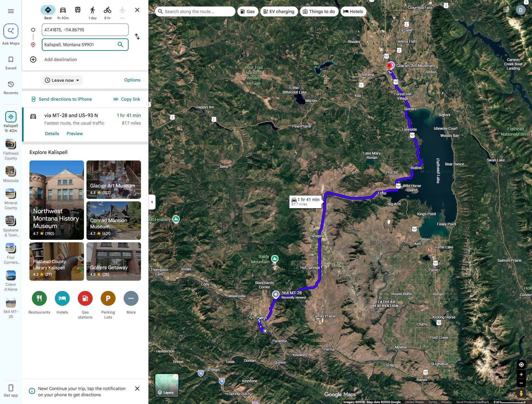Image resolution: width=532 pixels, height=404 pixels.
Task: Dismiss the continue your trip notification
Action: pyautogui.click(x=137, y=389)
